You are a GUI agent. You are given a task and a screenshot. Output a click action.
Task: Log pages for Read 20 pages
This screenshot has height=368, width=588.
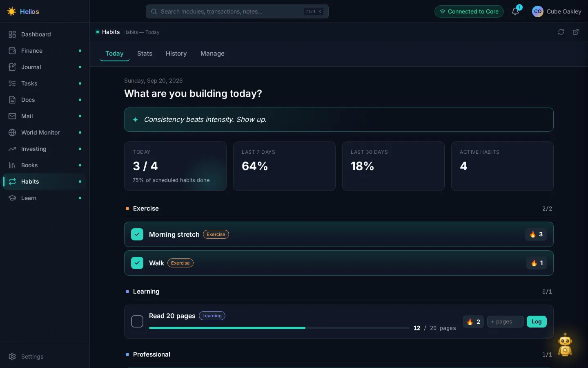(537, 321)
